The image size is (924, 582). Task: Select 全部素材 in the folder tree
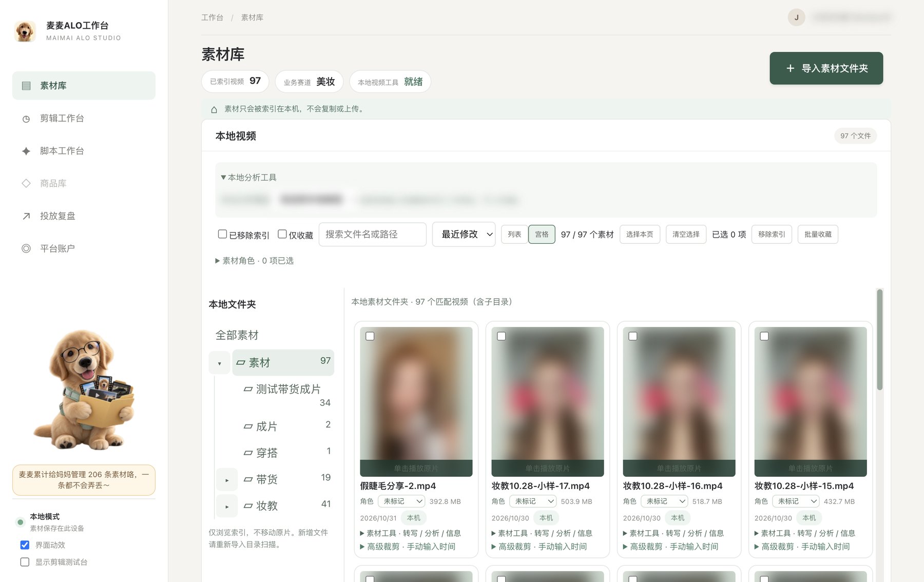(x=237, y=336)
